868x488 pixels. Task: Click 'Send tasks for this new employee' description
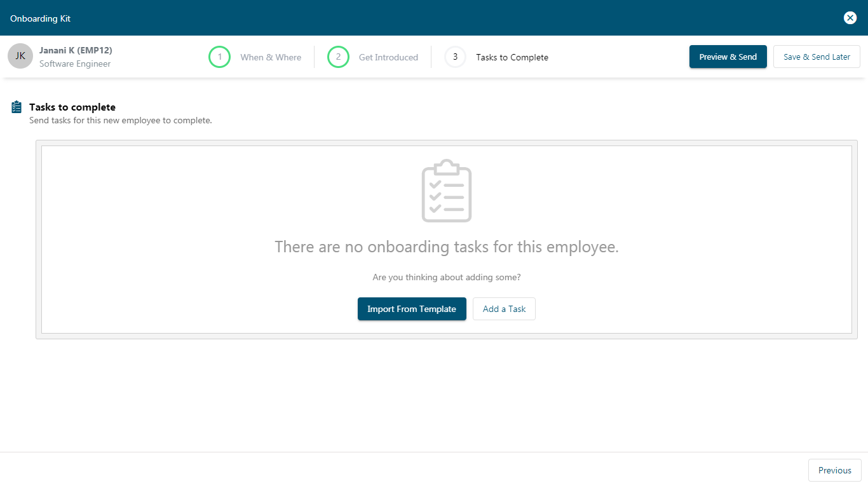pos(121,120)
